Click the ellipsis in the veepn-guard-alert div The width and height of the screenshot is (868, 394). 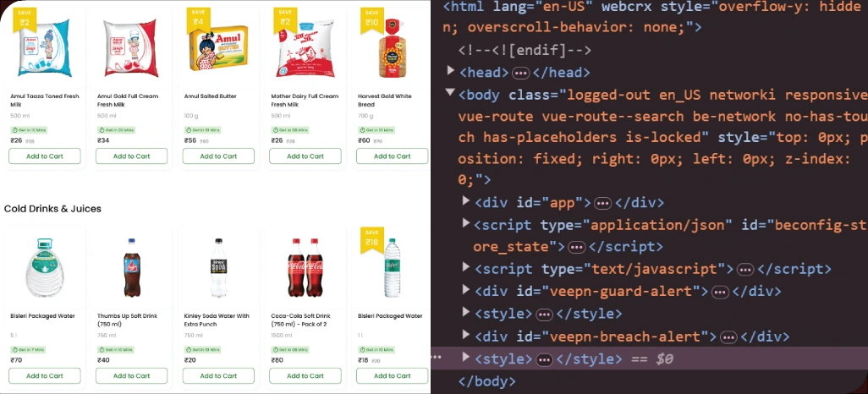720,292
